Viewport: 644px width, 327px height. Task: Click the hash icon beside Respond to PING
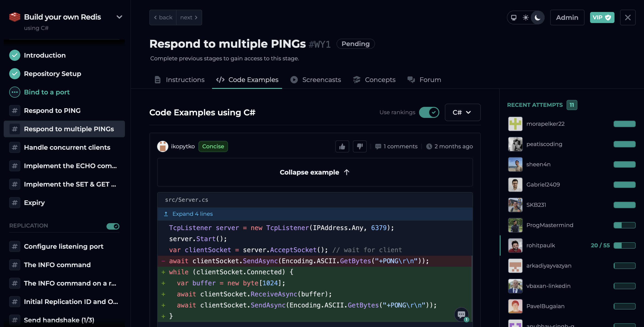(15, 110)
